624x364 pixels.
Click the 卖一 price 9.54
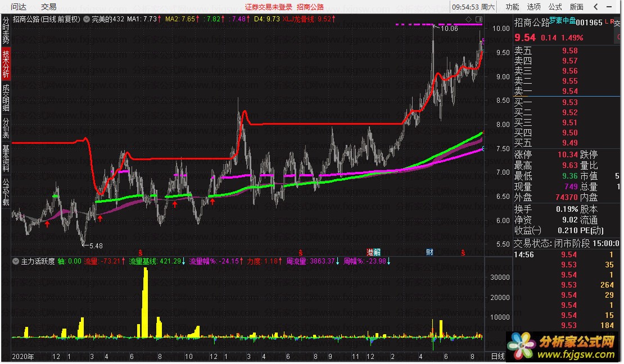570,91
